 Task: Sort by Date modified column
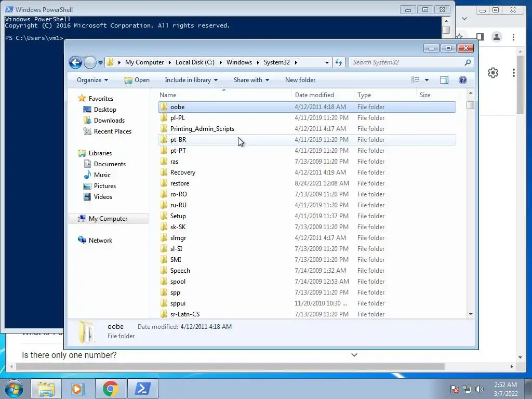coord(323,95)
